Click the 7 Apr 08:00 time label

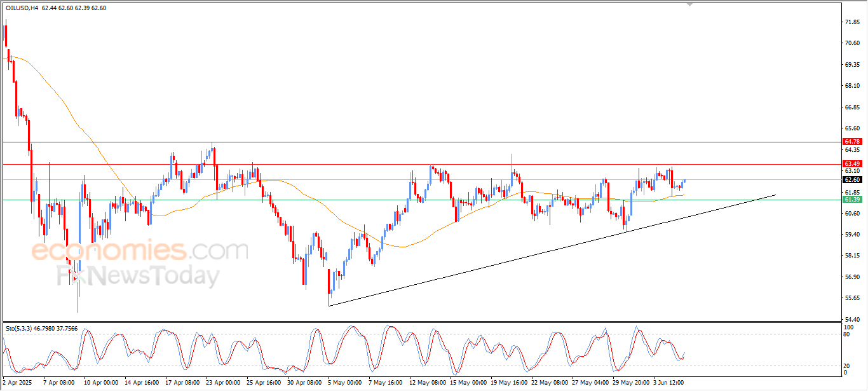coord(58,383)
